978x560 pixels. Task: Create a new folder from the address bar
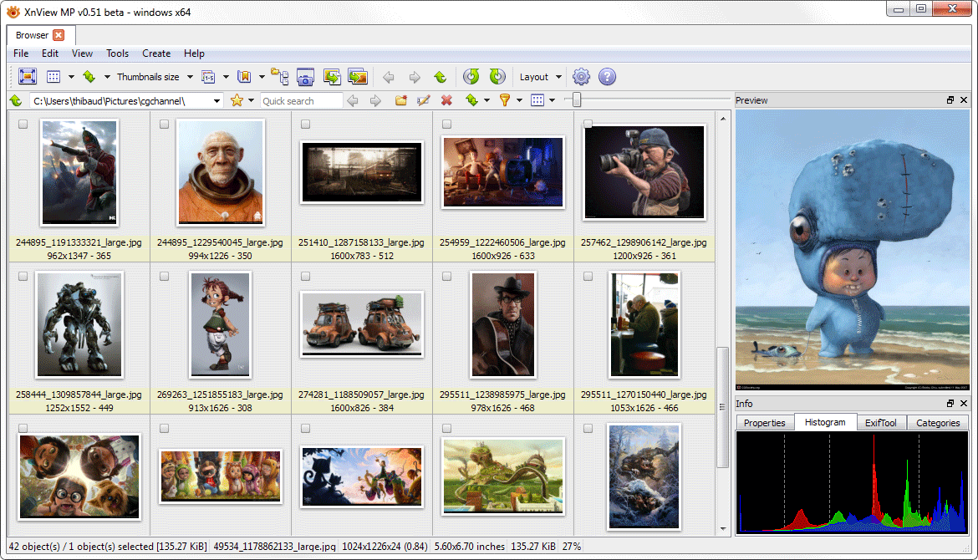pyautogui.click(x=403, y=100)
